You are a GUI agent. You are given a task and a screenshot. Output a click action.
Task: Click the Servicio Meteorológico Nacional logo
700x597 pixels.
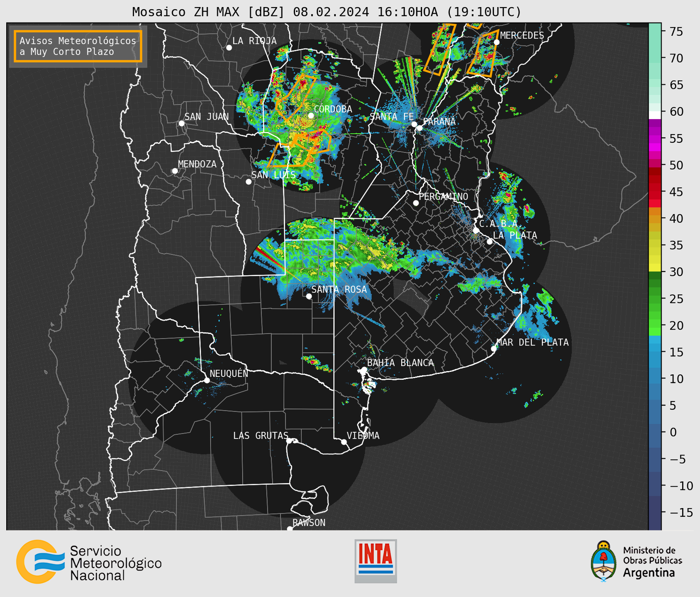click(89, 562)
